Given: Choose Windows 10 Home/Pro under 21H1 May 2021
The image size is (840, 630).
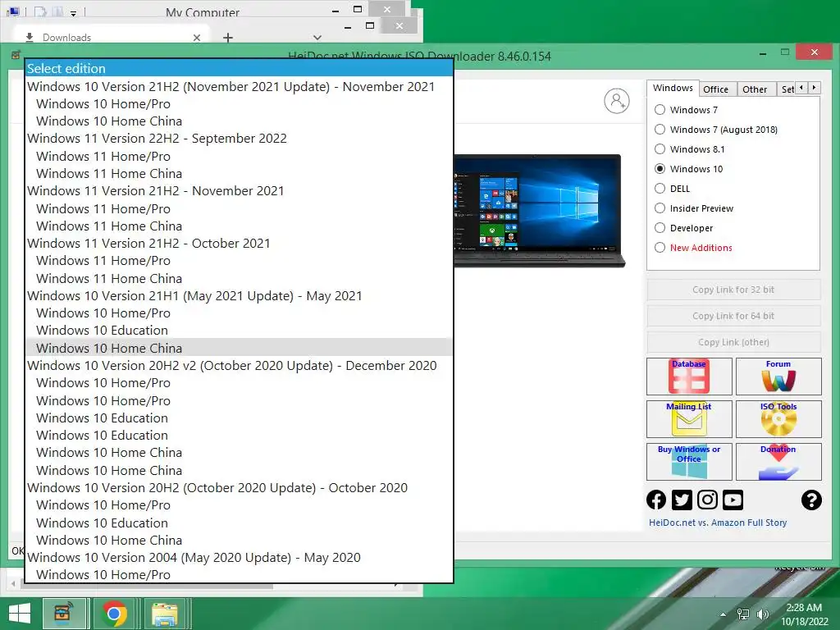Looking at the screenshot, I should 239,313.
